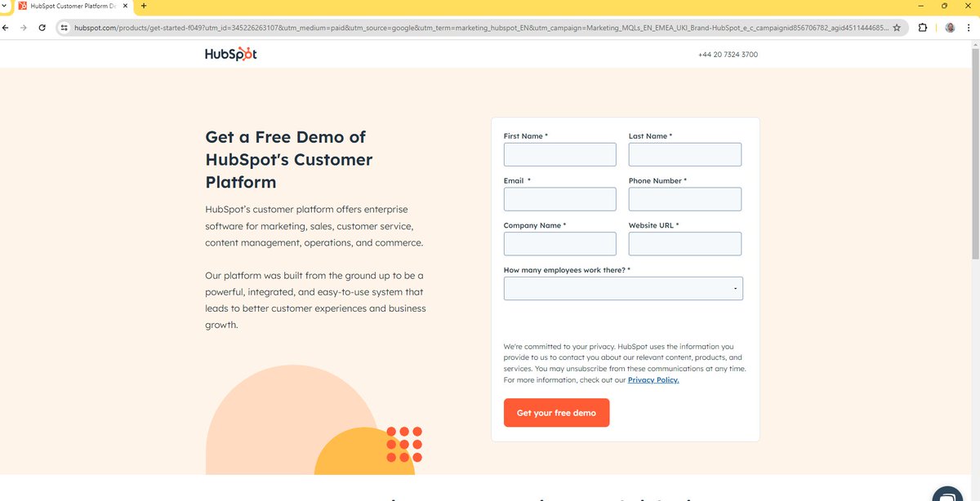The height and width of the screenshot is (501, 980).
Task: Open a new browser tab
Action: [x=143, y=6]
